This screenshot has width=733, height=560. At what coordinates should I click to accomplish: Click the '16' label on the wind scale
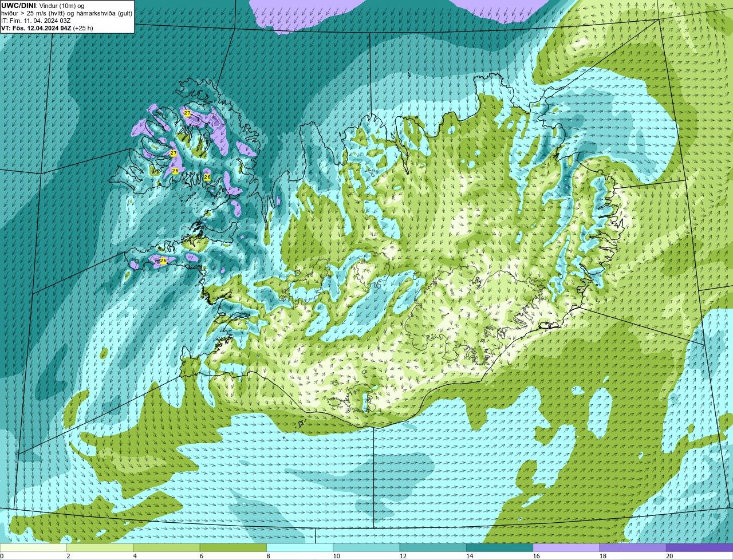click(537, 556)
